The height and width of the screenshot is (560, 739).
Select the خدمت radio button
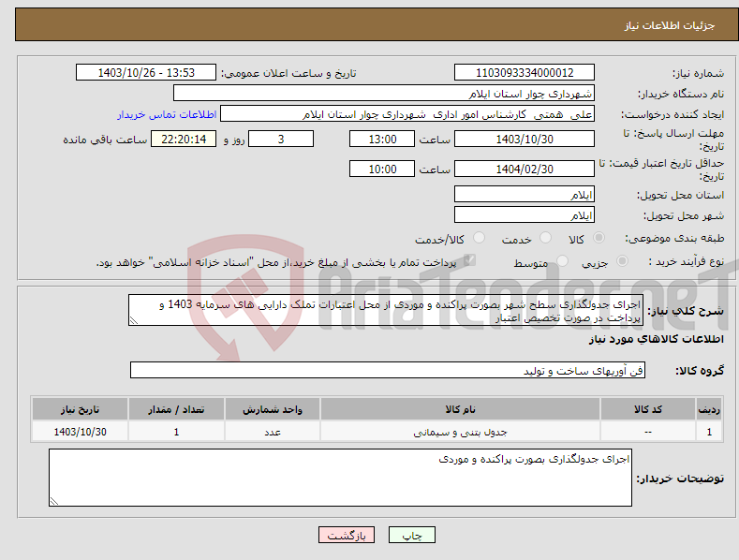(545, 238)
